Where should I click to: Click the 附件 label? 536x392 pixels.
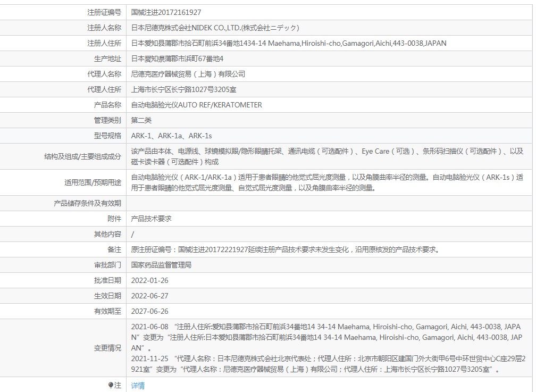(x=114, y=219)
